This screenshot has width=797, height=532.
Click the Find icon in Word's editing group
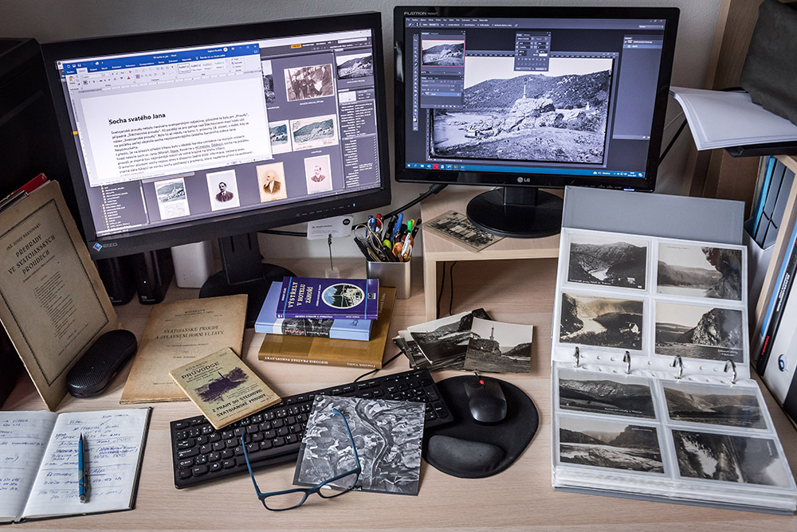[234, 60]
